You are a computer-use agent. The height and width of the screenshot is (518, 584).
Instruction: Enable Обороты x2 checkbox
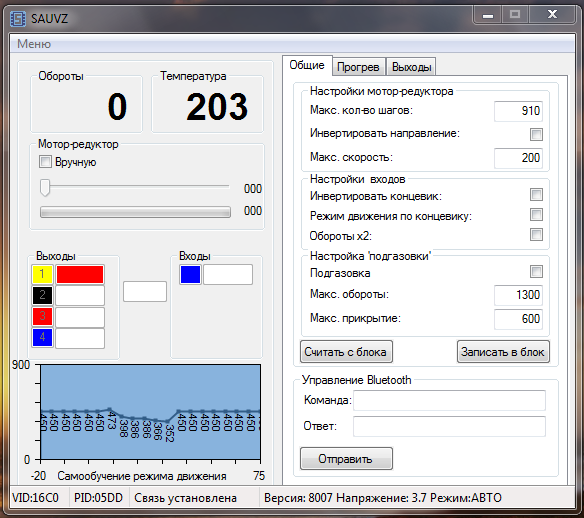[x=536, y=235]
